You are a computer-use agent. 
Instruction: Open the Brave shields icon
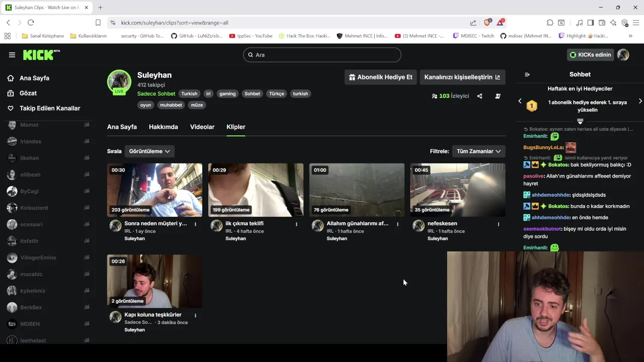click(x=487, y=23)
